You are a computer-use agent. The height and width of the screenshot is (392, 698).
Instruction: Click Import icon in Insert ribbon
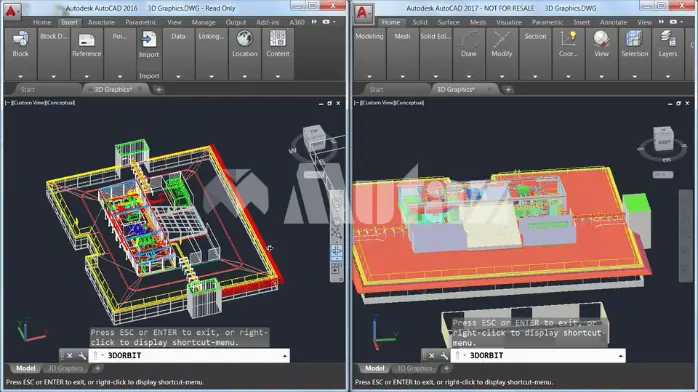tap(148, 40)
